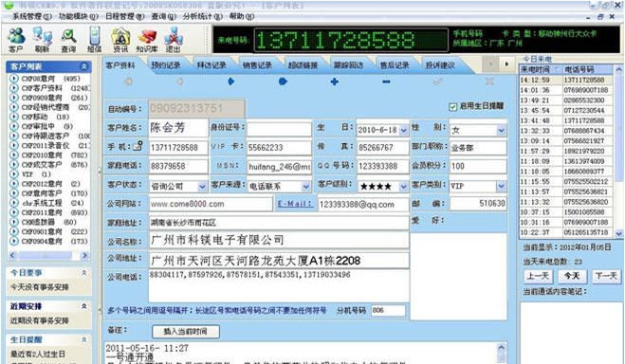Click the customer list horizontal scrollbar

pyautogui.click(x=48, y=255)
